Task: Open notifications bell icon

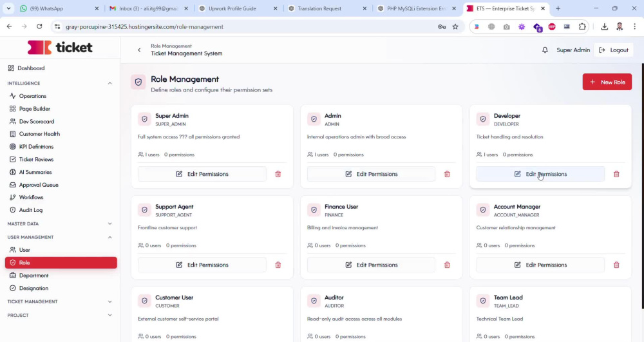Action: [545, 50]
